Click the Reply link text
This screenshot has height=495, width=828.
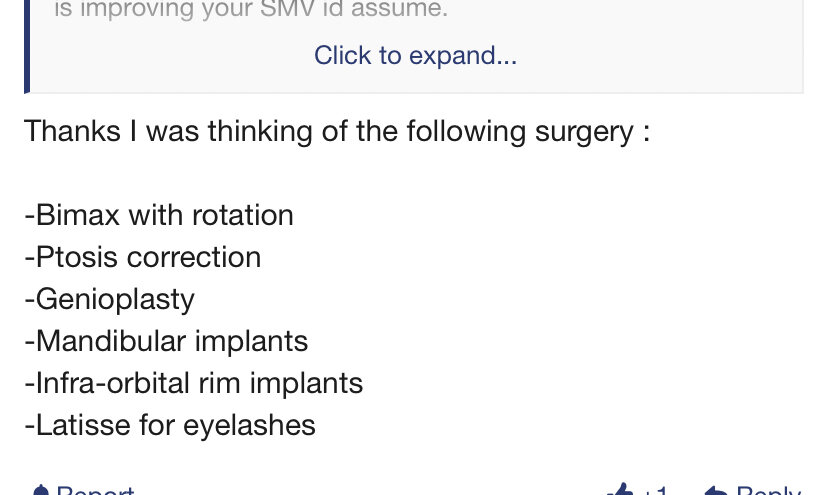tap(768, 491)
